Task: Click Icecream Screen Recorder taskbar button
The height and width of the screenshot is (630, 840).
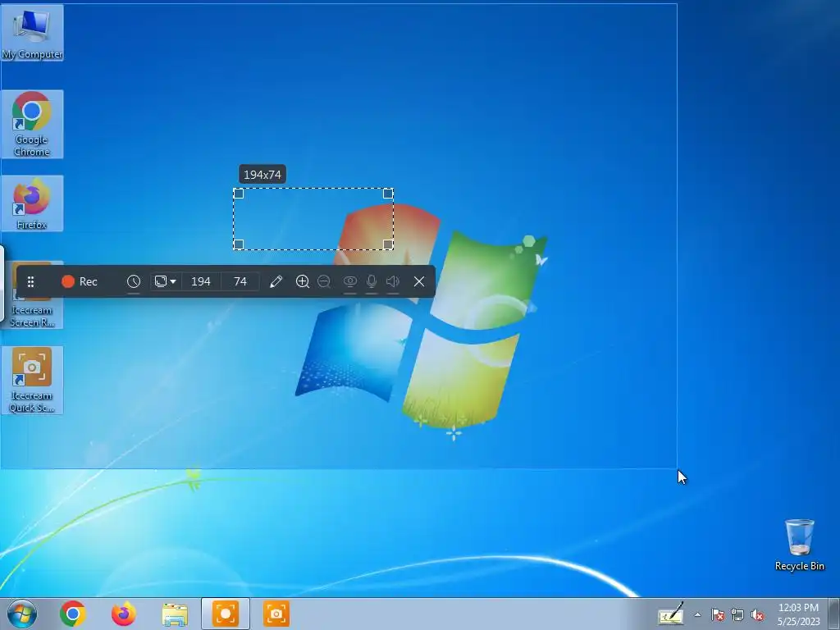Action: tap(226, 614)
